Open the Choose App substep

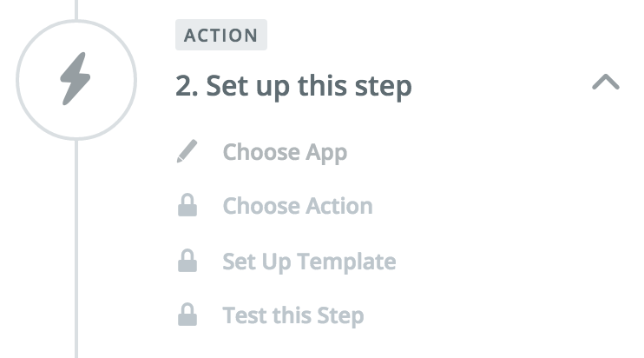click(x=285, y=152)
